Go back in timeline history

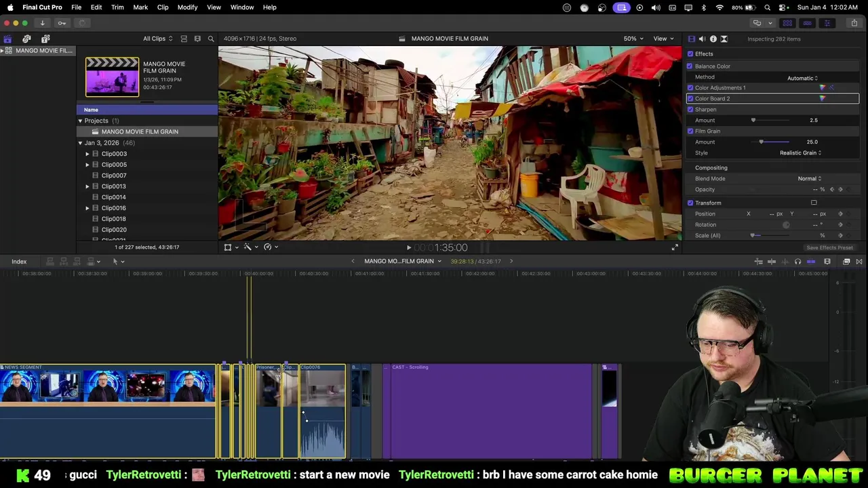click(353, 262)
